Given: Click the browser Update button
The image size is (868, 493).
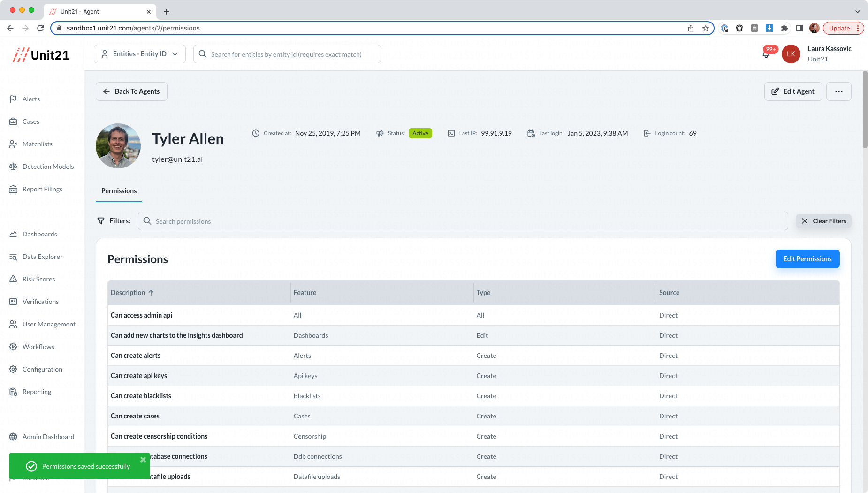Looking at the screenshot, I should (843, 28).
